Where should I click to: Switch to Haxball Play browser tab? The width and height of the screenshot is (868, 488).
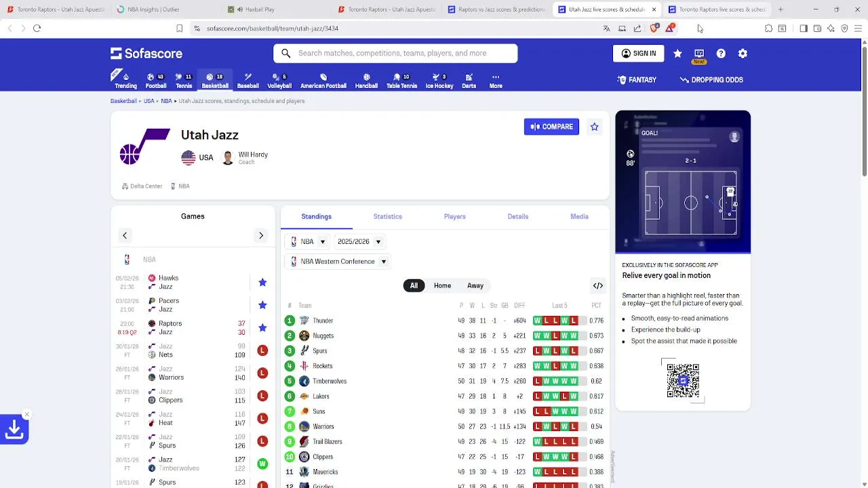pyautogui.click(x=277, y=9)
